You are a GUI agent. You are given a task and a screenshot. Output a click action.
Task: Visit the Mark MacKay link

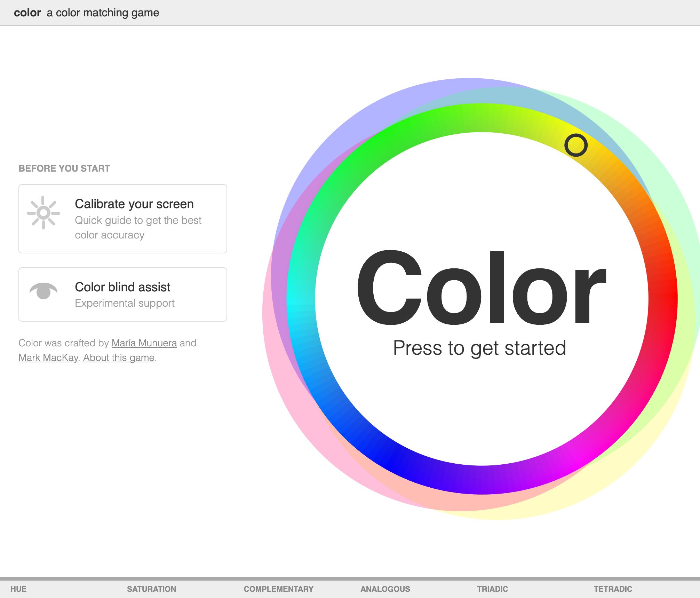48,357
